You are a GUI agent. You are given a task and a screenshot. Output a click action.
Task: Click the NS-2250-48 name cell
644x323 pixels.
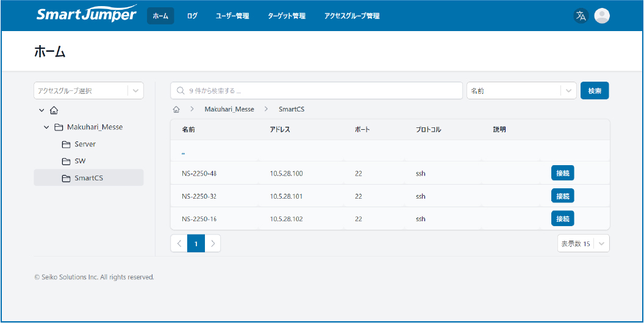[x=199, y=174]
